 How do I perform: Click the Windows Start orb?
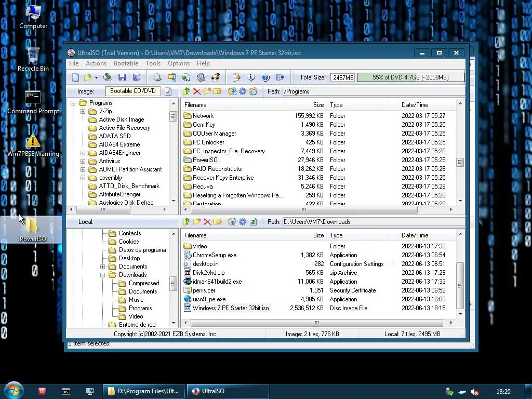point(14,391)
